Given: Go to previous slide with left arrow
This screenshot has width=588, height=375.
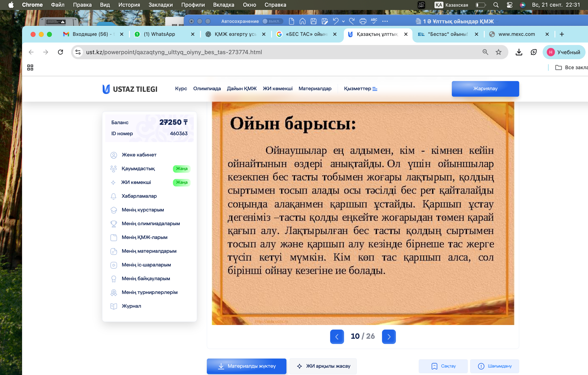Looking at the screenshot, I should (x=337, y=336).
